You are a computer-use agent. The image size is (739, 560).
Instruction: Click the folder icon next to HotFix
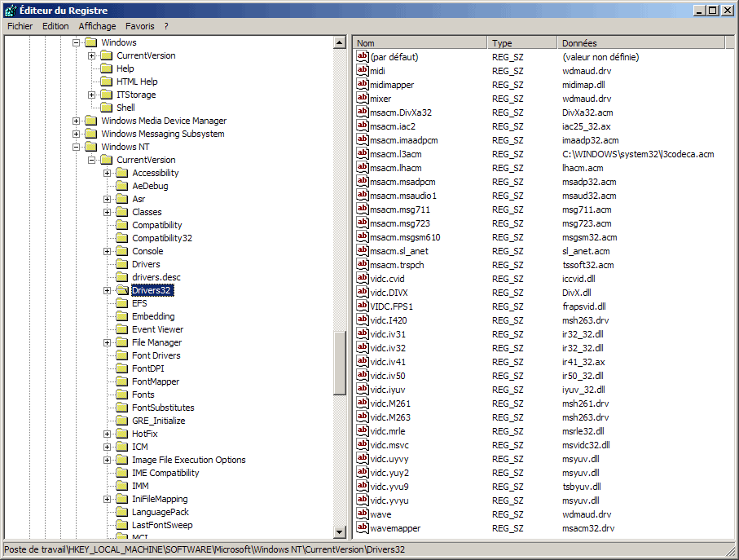[121, 434]
